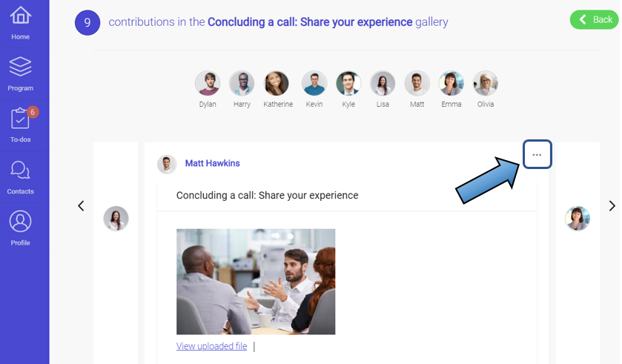Click the Back button
The image size is (622, 364).
coord(594,20)
